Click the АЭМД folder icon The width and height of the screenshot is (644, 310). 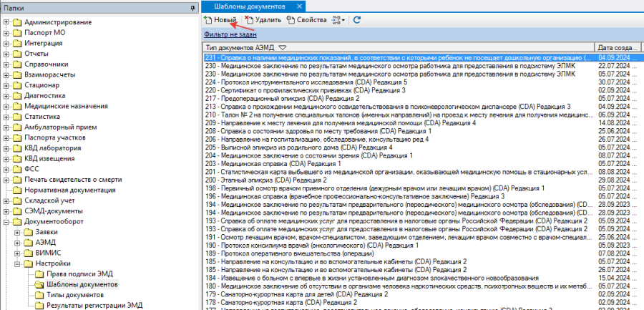click(x=28, y=243)
